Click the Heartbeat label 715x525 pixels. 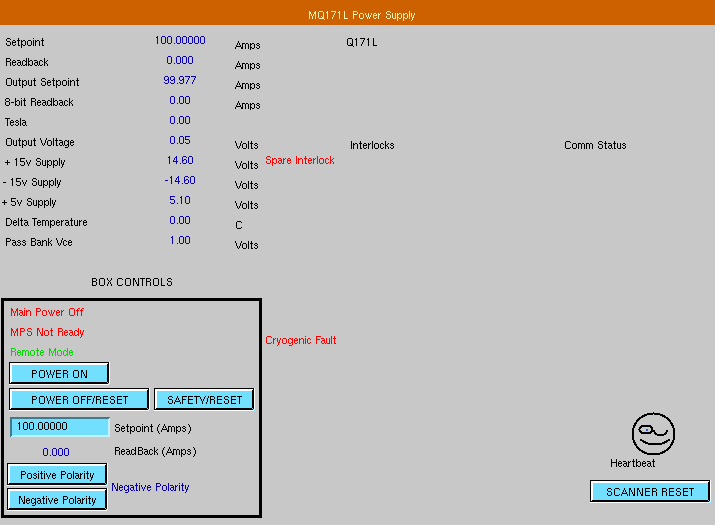(632, 463)
